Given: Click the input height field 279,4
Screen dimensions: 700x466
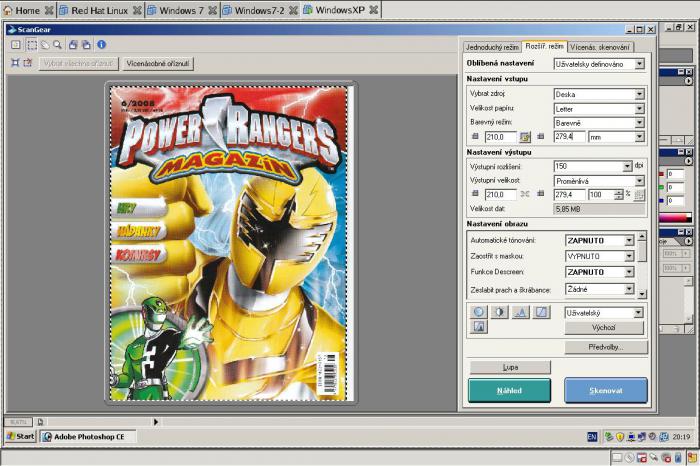Looking at the screenshot, I should 569,137.
